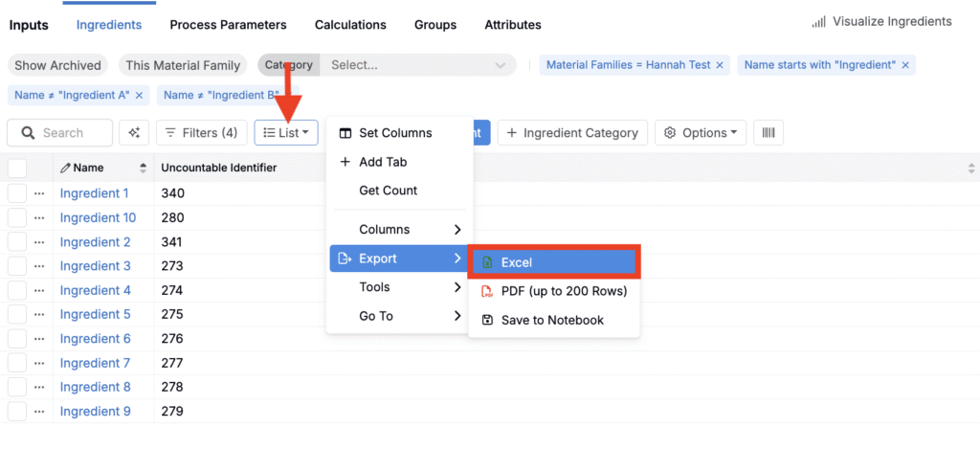980x450 pixels.
Task: Click the Name column sort arrows
Action: coord(144,168)
